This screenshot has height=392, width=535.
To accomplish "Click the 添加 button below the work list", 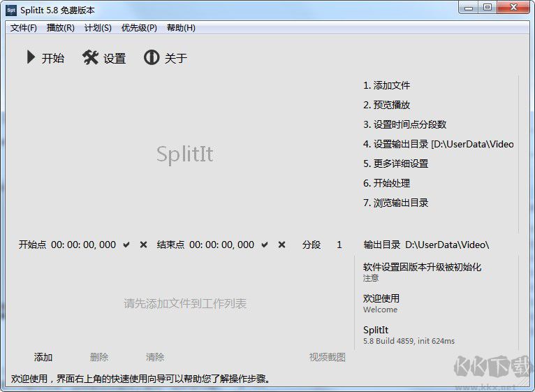I will tap(43, 357).
